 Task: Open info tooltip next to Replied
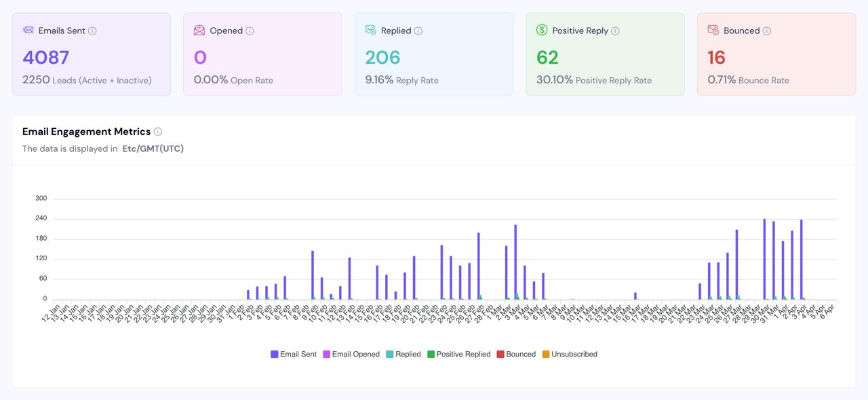click(x=418, y=31)
